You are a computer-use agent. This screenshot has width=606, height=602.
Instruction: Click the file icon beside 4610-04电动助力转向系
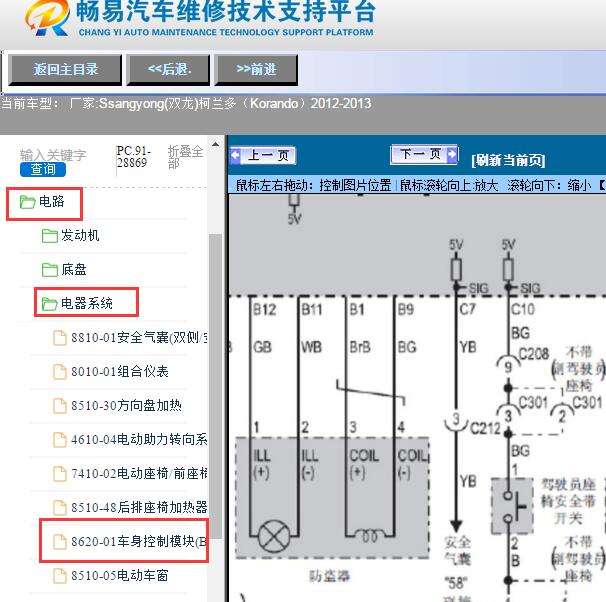[60, 440]
